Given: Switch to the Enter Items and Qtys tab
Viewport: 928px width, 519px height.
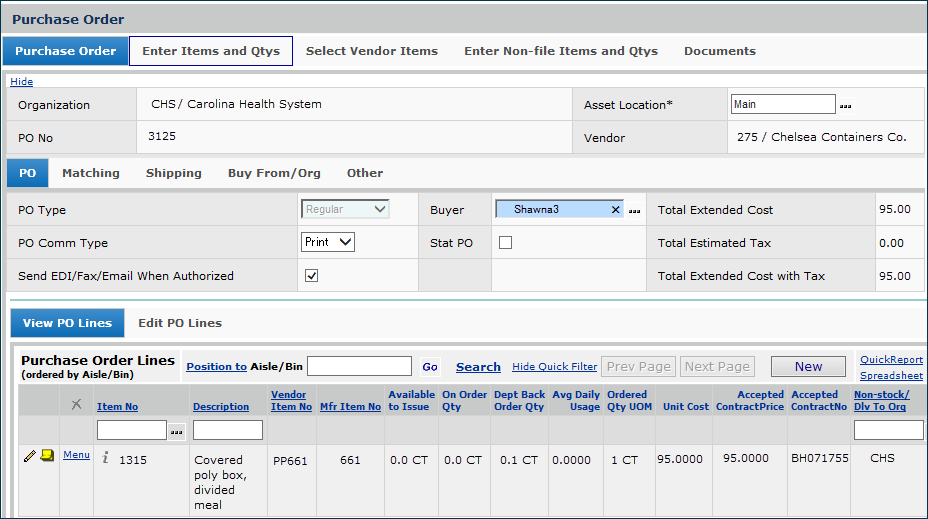Looking at the screenshot, I should tap(211, 51).
